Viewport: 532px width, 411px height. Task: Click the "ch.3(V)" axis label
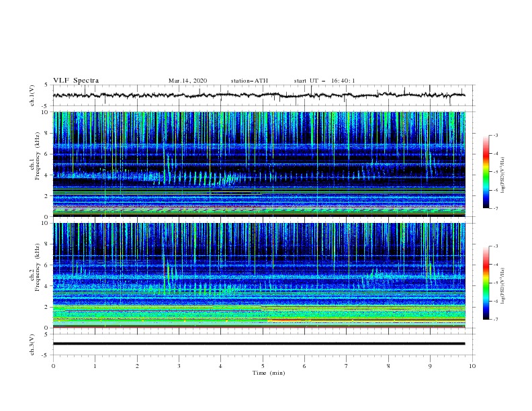[x=32, y=345]
